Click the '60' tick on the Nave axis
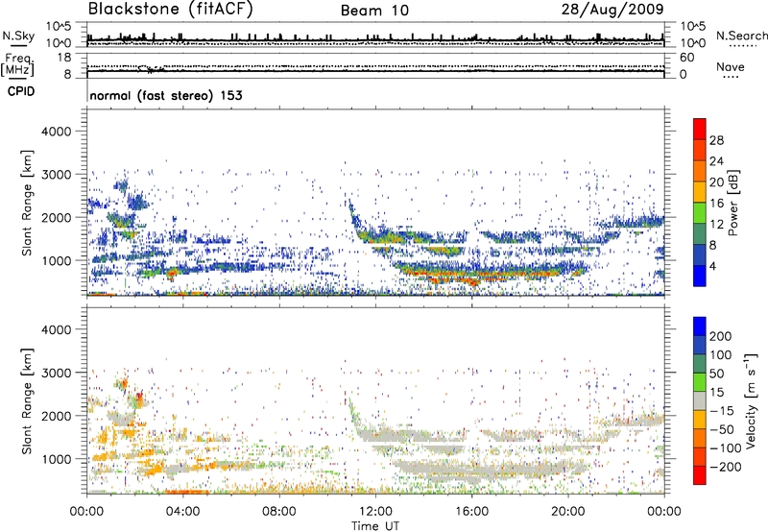Screen dimensions: 768x532 [x=686, y=58]
